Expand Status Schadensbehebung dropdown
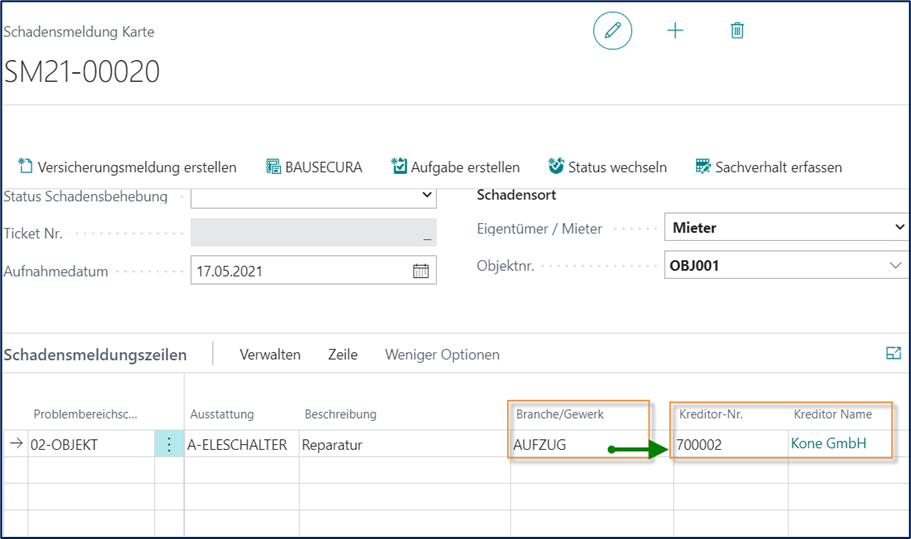This screenshot has height=539, width=911. tap(427, 196)
